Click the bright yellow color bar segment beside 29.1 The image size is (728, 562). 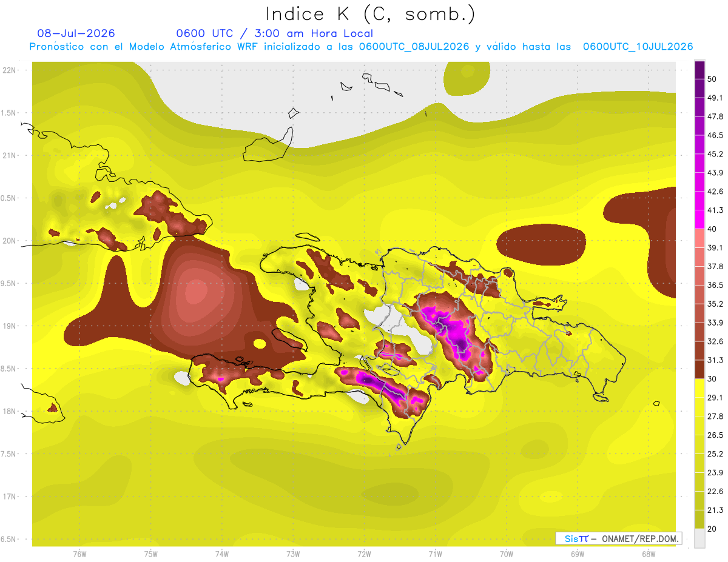[699, 387]
